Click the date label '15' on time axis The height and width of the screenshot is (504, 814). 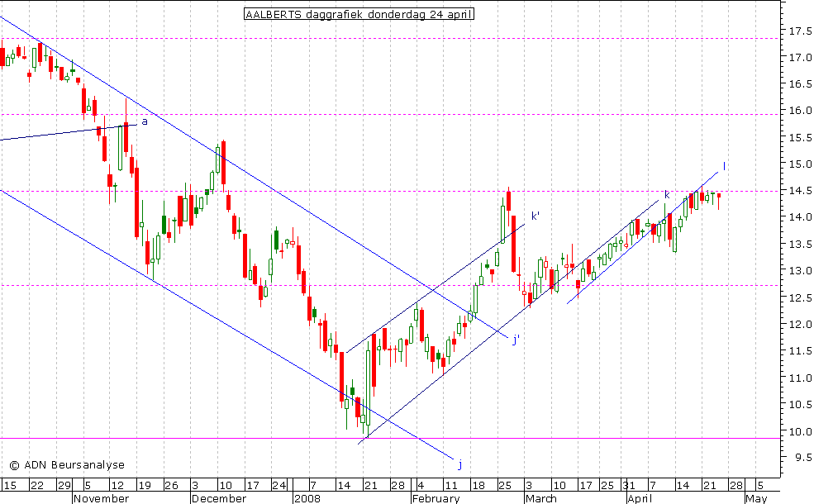10,485
